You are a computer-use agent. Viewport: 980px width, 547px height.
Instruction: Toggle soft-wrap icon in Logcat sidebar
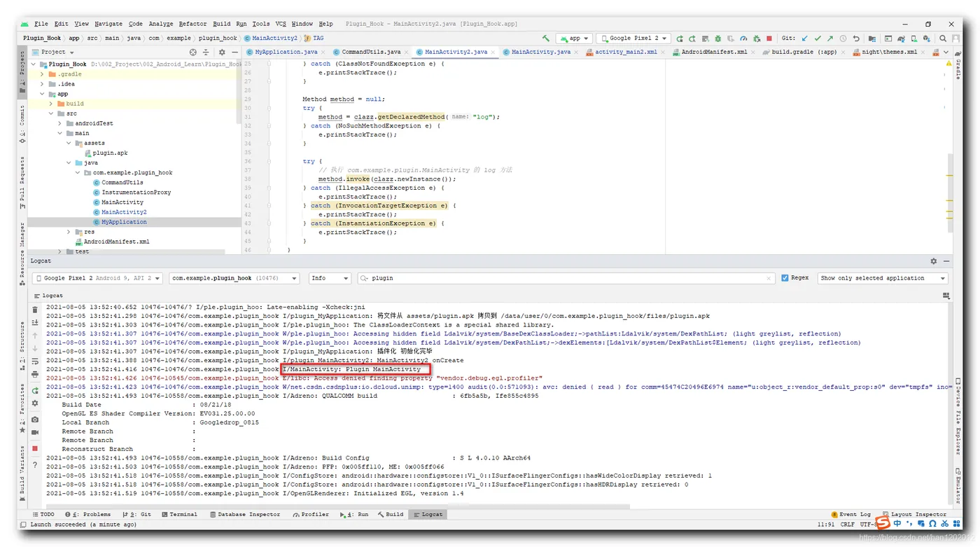[35, 361]
